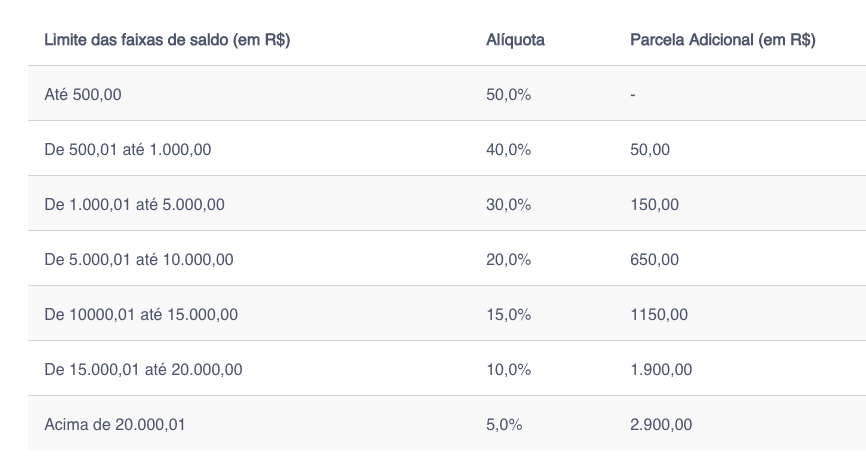Viewport: 866px width, 470px height.
Task: Select the 30,0% rate cell
Action: coord(508,204)
